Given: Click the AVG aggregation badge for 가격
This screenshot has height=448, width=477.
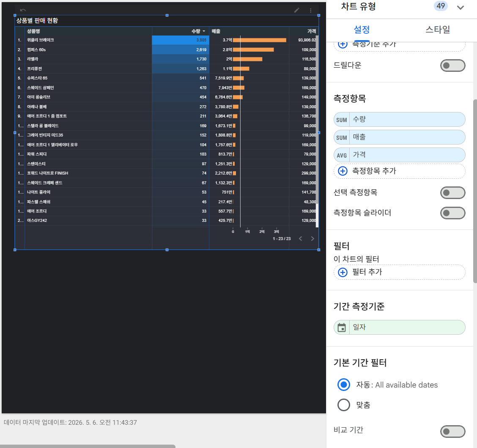Looking at the screenshot, I should click(342, 155).
